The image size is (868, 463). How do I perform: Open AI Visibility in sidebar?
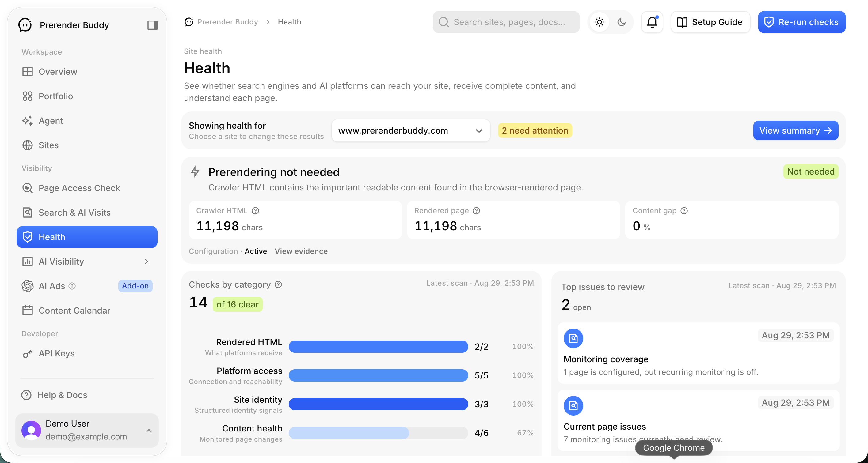pos(87,262)
